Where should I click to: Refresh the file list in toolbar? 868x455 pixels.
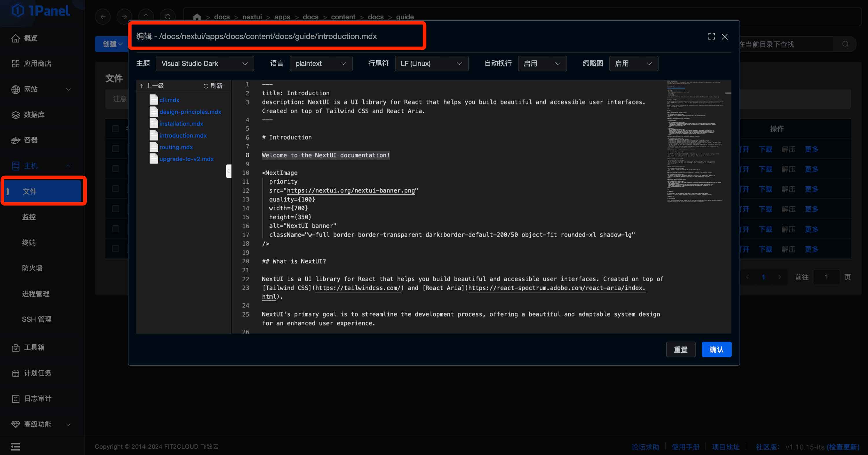point(168,16)
